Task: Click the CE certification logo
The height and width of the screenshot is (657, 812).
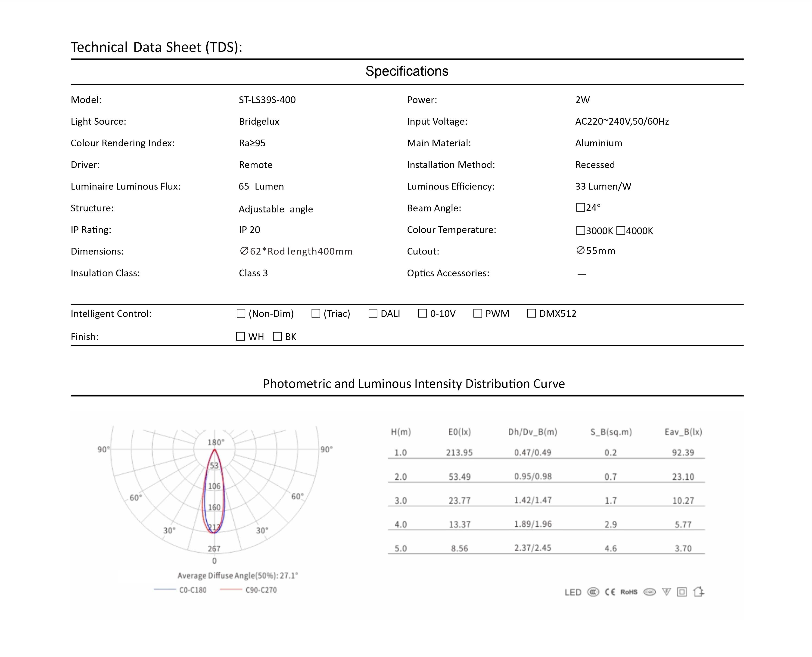Action: [x=610, y=592]
